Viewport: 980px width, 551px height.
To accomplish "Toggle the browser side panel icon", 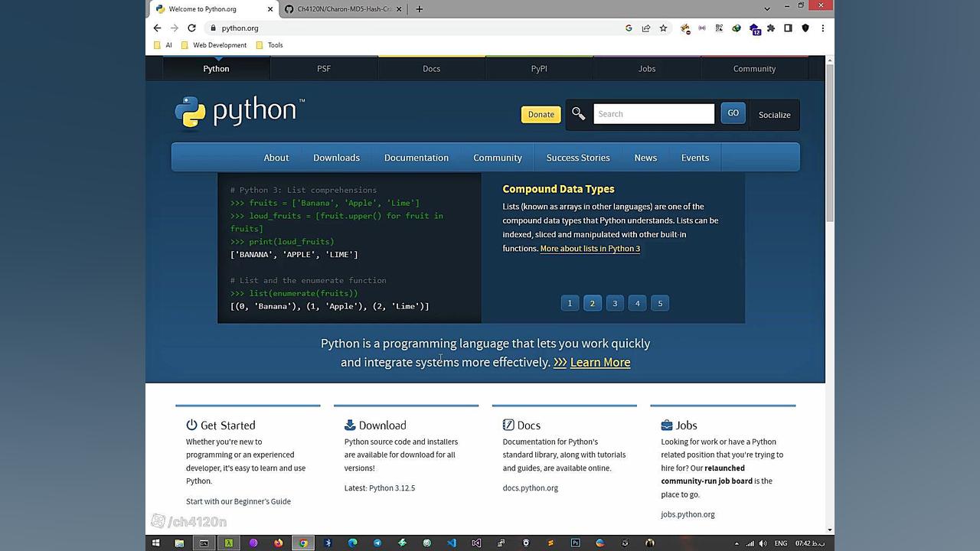I will coord(788,28).
